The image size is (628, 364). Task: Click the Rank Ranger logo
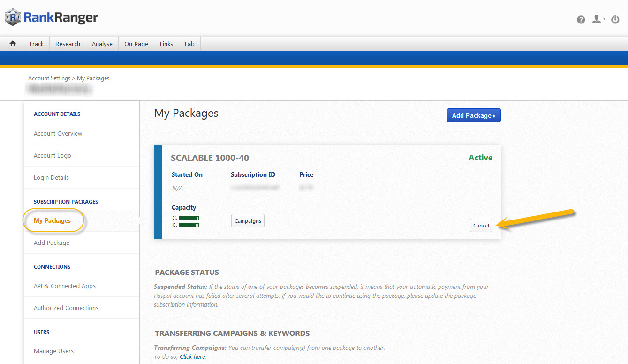[52, 18]
